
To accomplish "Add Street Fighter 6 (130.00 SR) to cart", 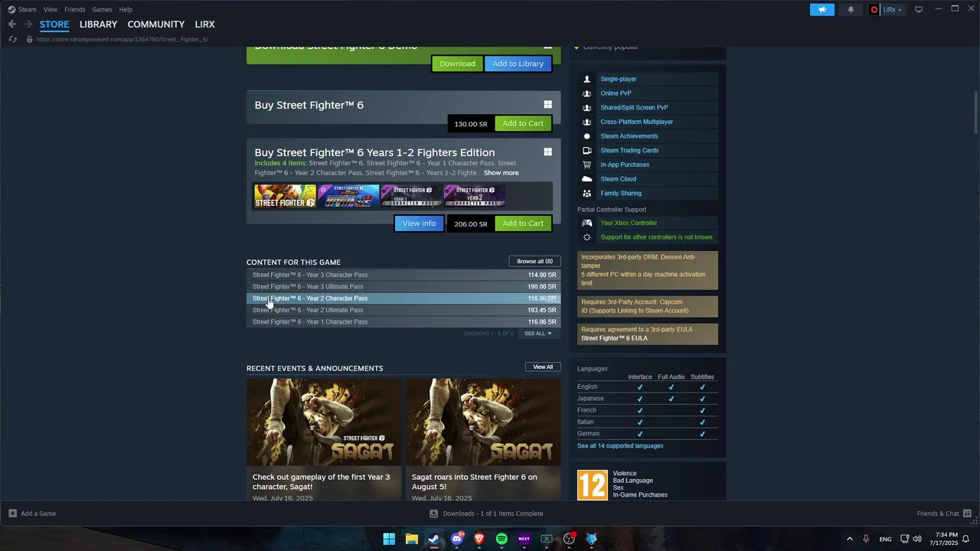I will click(x=523, y=123).
